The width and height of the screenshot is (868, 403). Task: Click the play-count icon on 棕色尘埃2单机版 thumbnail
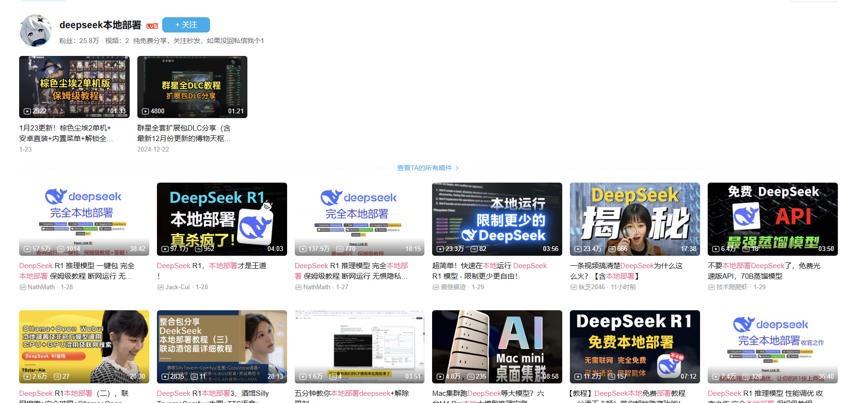[x=27, y=111]
